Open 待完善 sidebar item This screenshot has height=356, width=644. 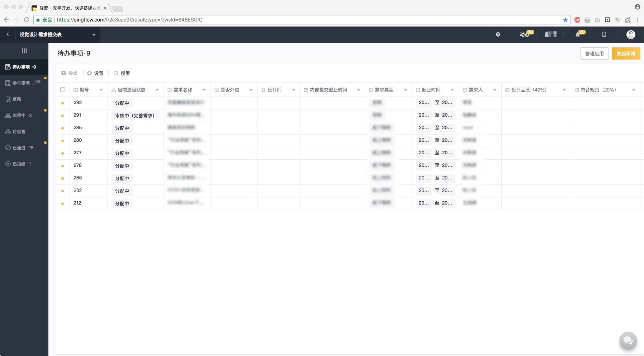24,131
